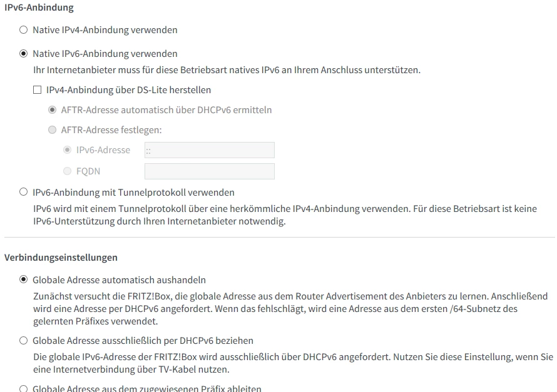Click the IPv6-Adresse text input field
The image size is (557, 392).
209,150
